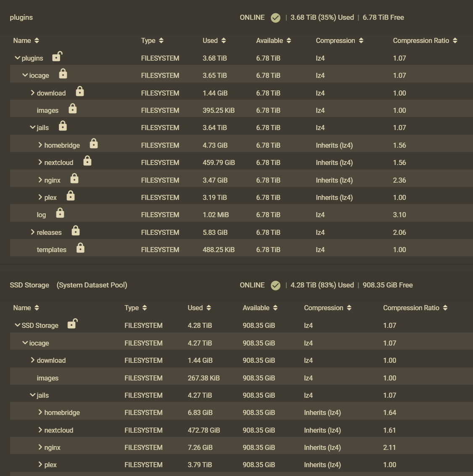Expand nextcloud under SSD Storage jails
This screenshot has width=473, height=476.
tap(40, 430)
